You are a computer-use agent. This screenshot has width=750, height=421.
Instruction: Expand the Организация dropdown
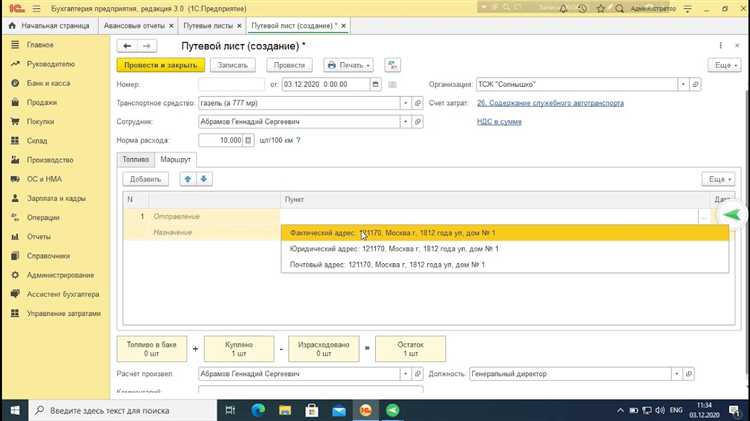[683, 84]
